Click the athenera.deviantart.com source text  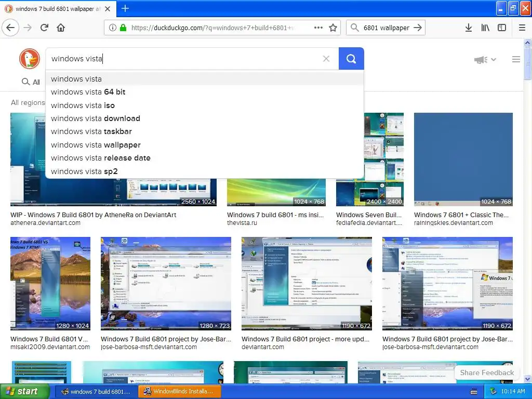point(46,223)
